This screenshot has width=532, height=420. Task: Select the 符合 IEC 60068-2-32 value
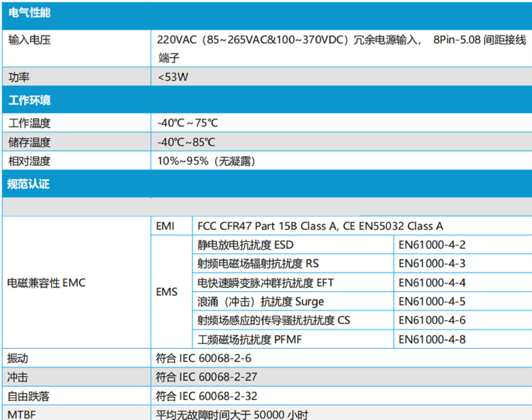(x=207, y=396)
